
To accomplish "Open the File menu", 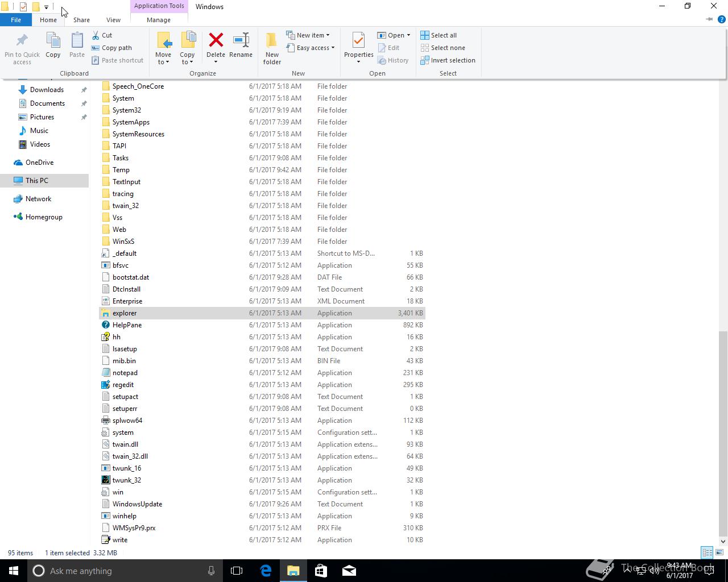I will tap(16, 20).
